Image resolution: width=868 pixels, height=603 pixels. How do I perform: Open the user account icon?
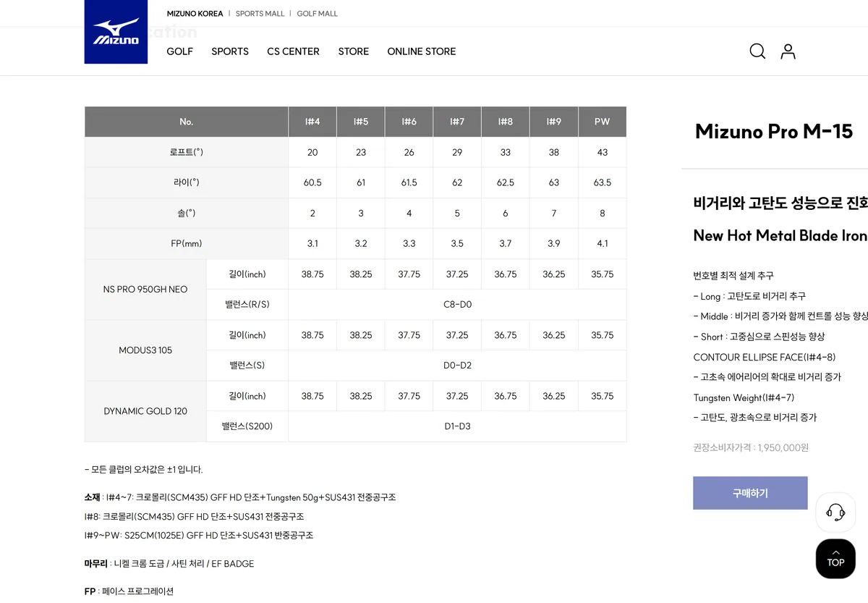[x=788, y=51]
